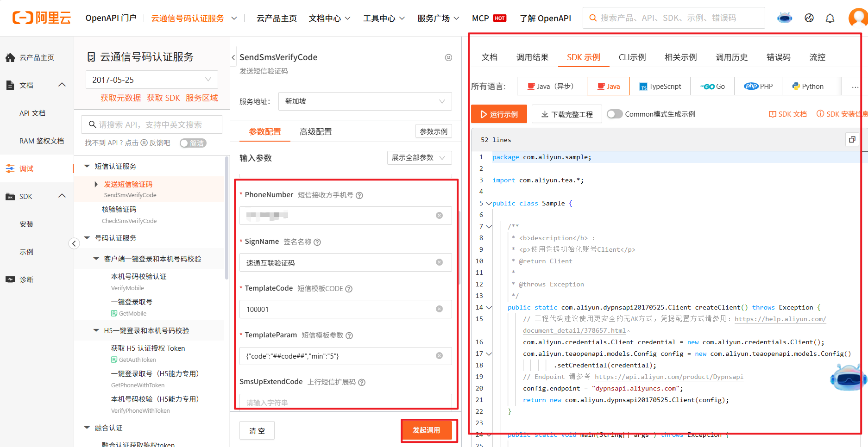
Task: Collapse the sidebar with round arrow button
Action: tap(74, 243)
